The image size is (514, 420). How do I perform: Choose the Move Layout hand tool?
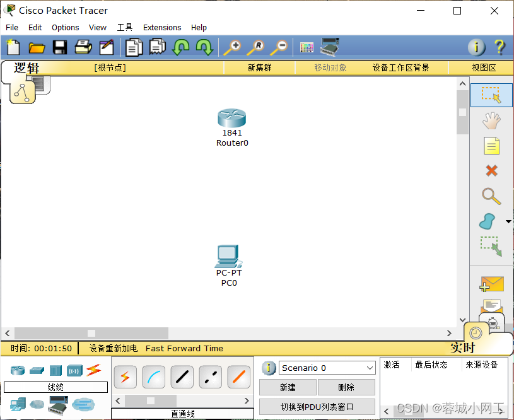click(491, 120)
